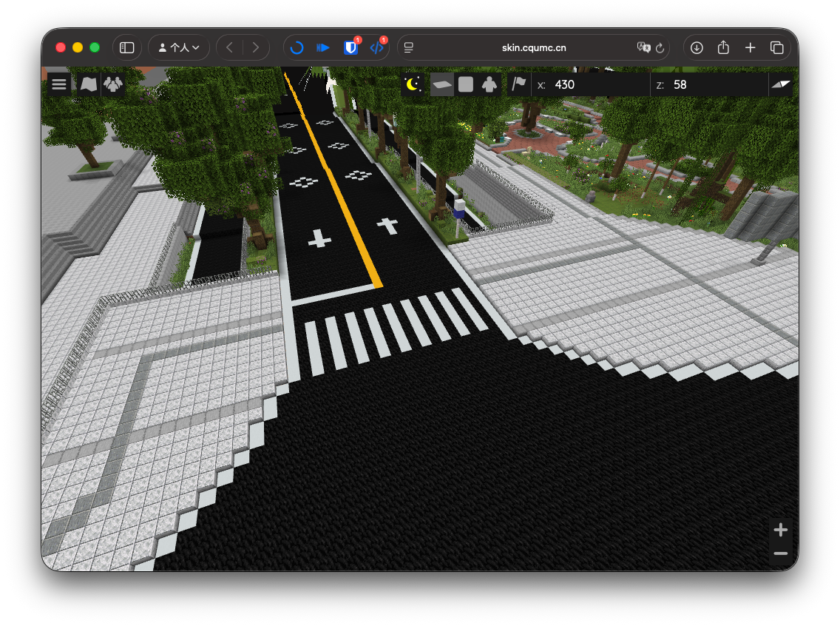The width and height of the screenshot is (840, 626).
Task: Open the Share menu
Action: tap(723, 47)
